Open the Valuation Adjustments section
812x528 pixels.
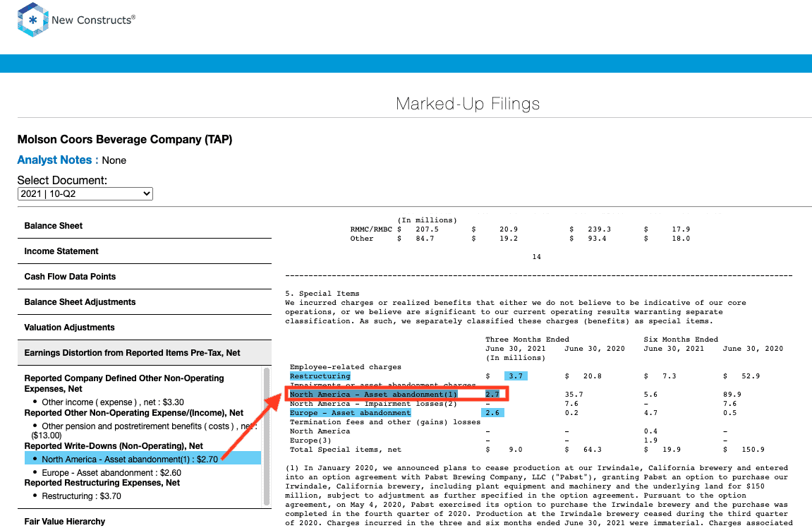145,328
